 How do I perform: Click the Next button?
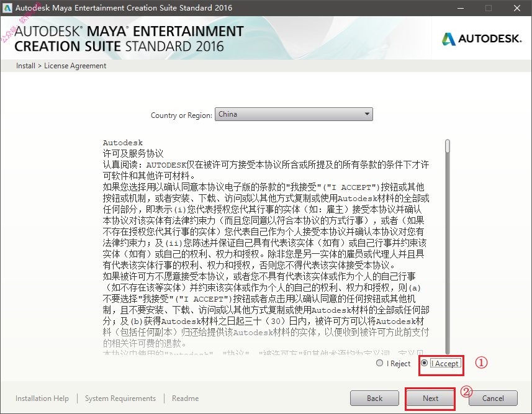[x=430, y=398]
